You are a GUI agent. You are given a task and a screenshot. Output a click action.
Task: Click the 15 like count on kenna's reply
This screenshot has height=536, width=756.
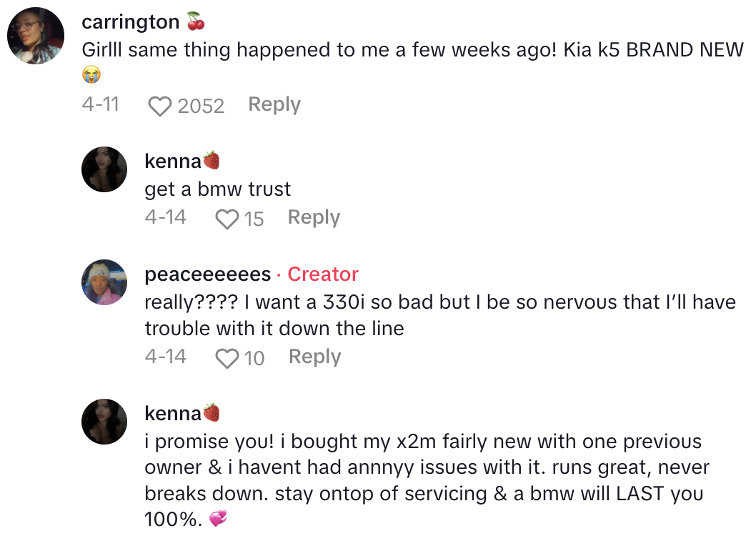point(254,219)
